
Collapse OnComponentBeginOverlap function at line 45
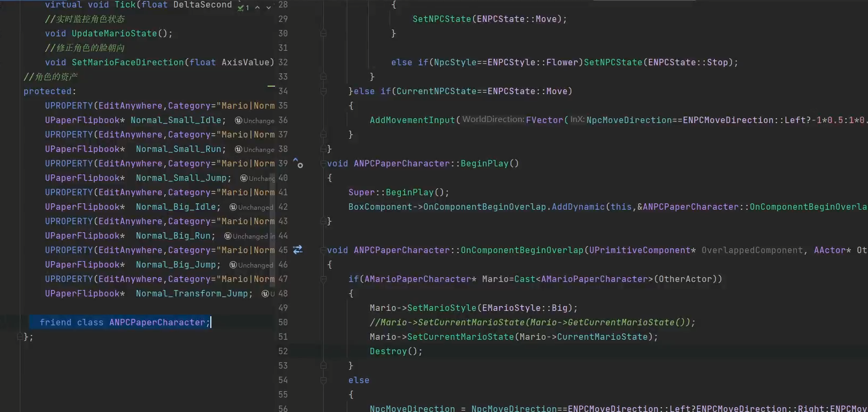[x=323, y=250]
